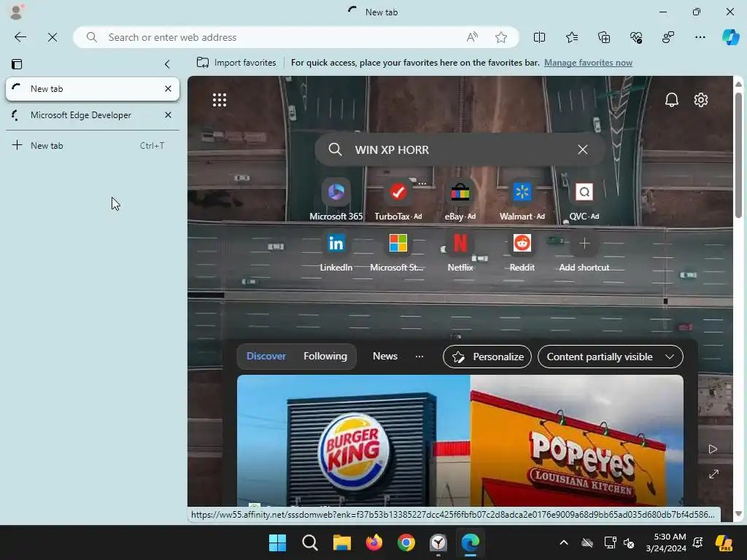
Task: Select the Following feed tab
Action: pyautogui.click(x=325, y=356)
